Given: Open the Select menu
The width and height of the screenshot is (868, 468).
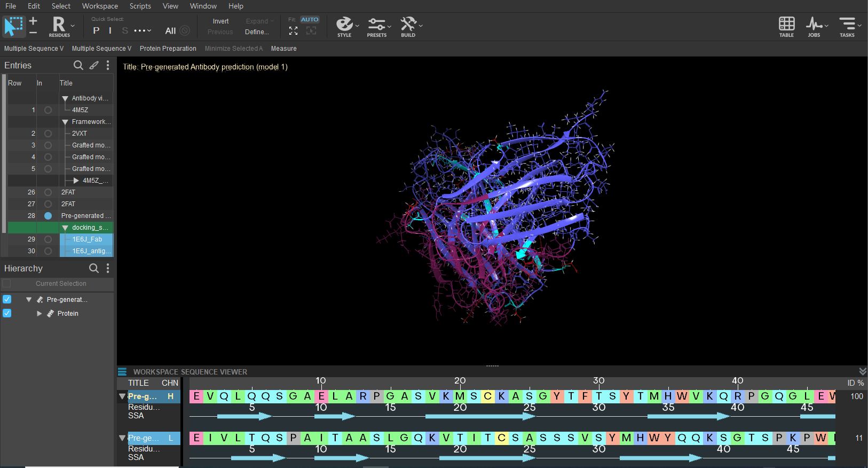Looking at the screenshot, I should point(61,6).
